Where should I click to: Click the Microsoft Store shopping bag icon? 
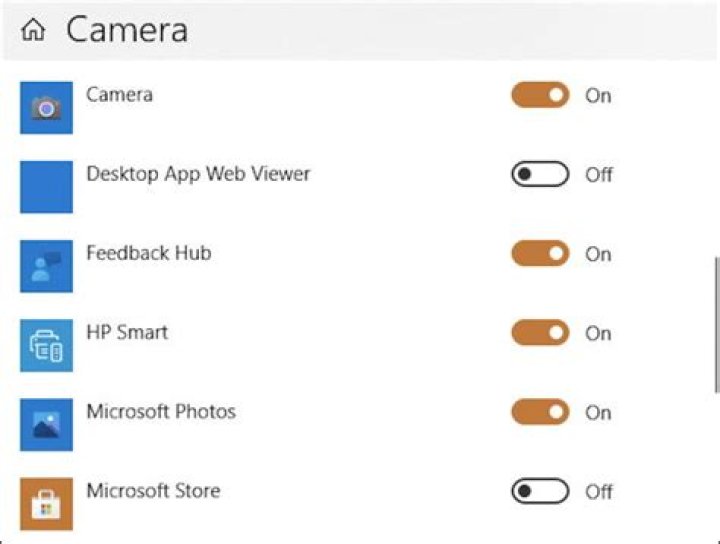(46, 503)
